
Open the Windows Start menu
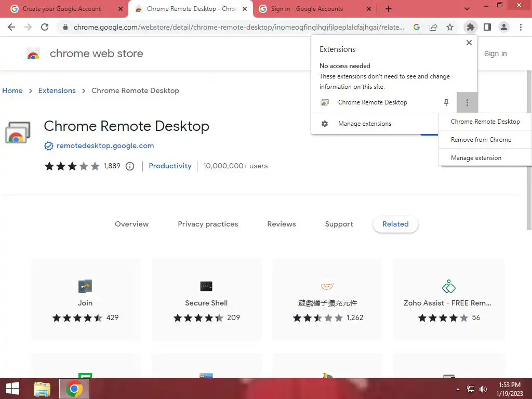12,389
